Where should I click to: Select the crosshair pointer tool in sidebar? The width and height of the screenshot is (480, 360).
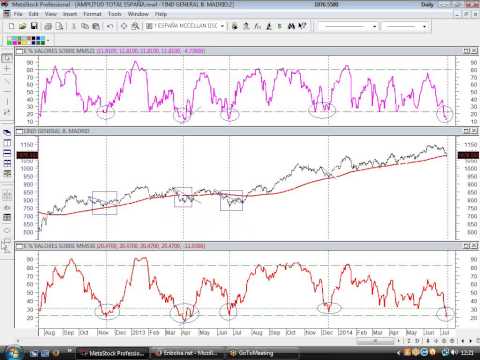7,69
